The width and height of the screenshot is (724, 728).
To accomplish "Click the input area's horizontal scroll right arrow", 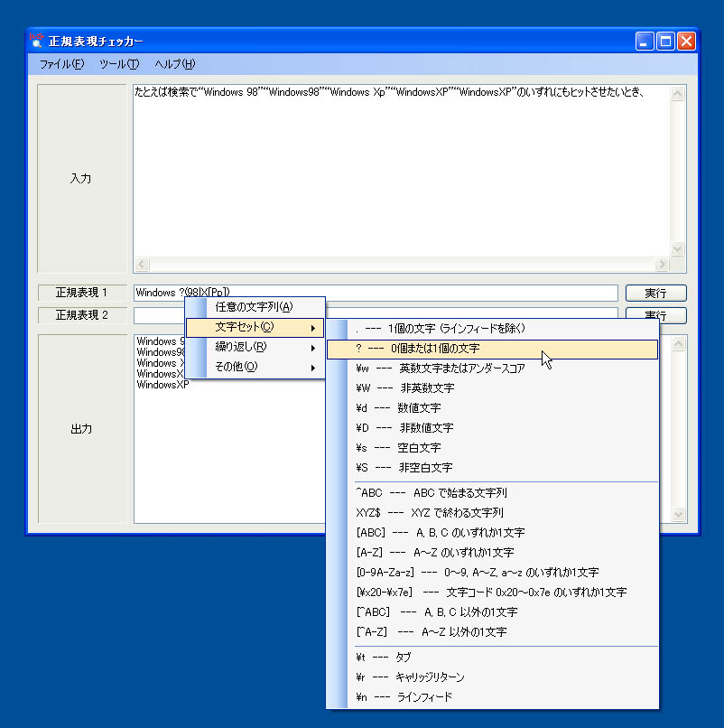I will coord(662,265).
